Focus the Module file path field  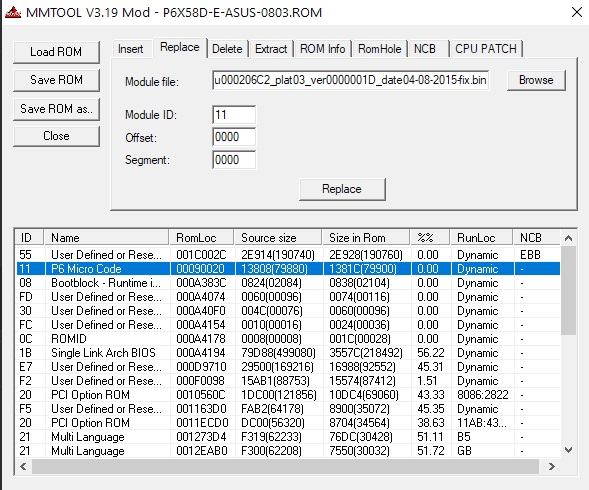(x=350, y=80)
